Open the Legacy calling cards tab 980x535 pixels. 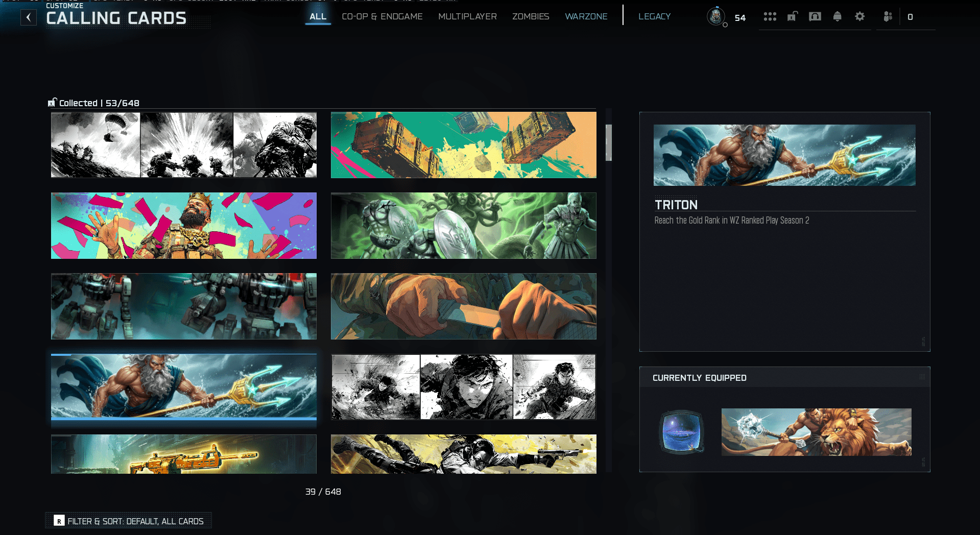(654, 16)
